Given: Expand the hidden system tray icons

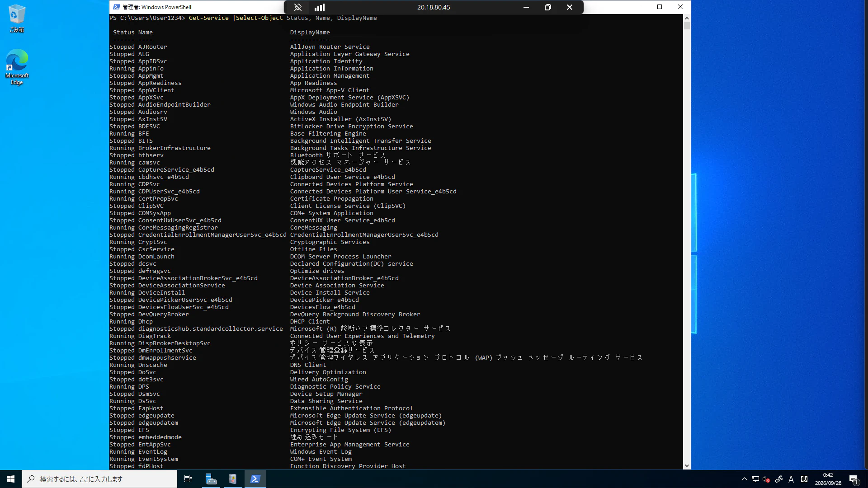Looking at the screenshot, I should click(744, 479).
